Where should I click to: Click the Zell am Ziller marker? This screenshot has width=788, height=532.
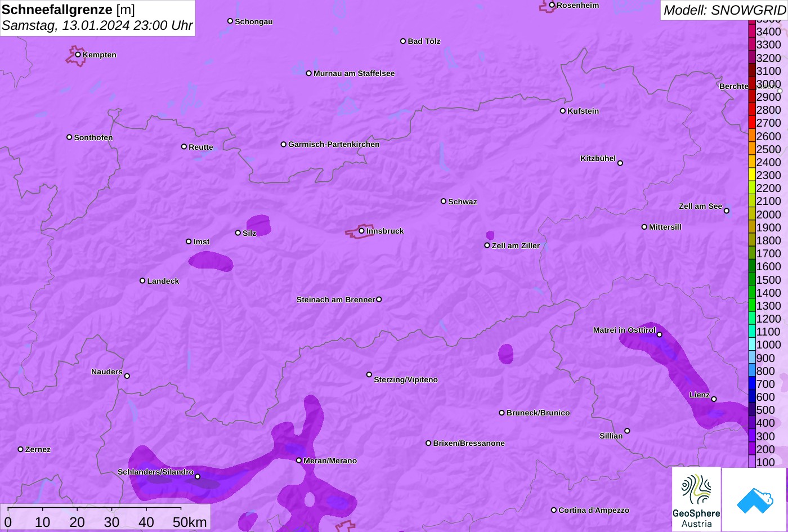coord(487,245)
